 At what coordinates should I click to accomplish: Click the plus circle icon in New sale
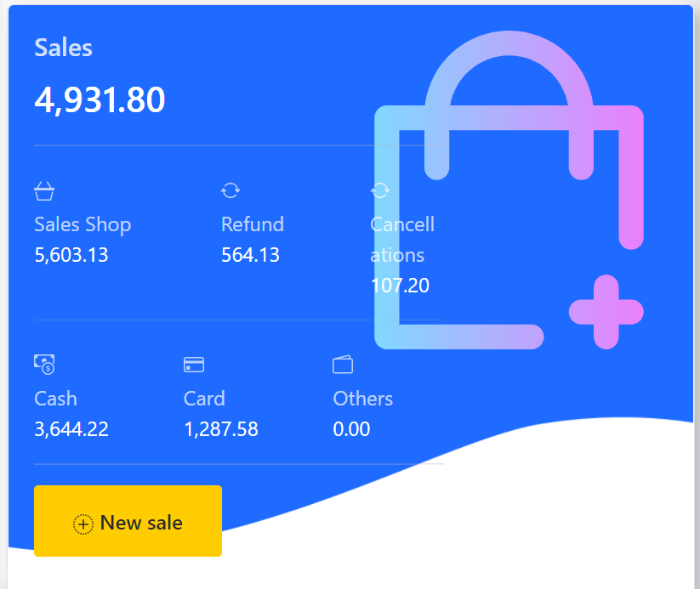83,524
